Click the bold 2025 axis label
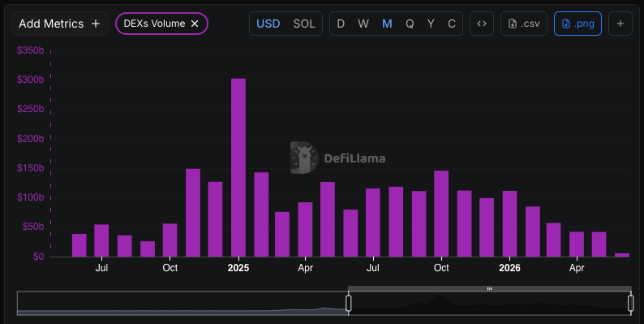The height and width of the screenshot is (324, 644). [238, 268]
